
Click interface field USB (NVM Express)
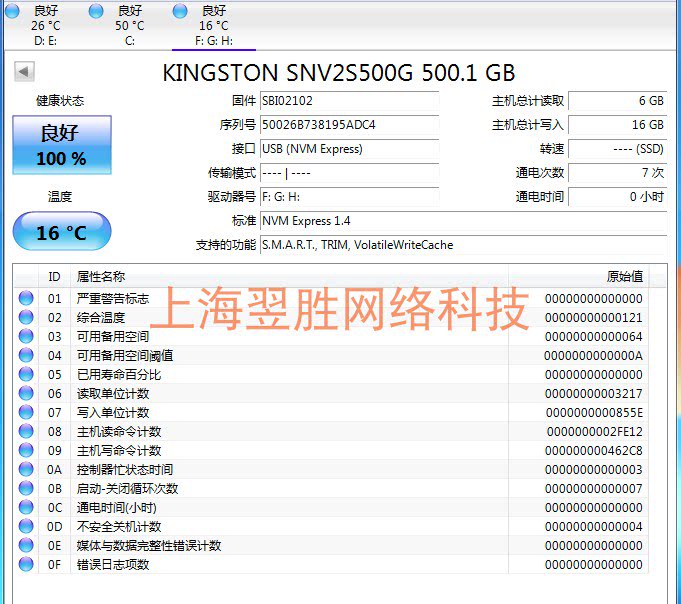(x=350, y=149)
